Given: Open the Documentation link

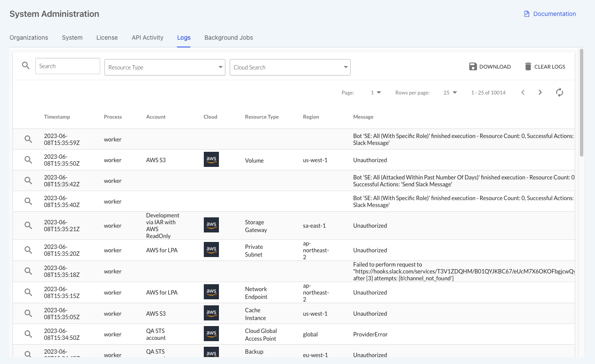Looking at the screenshot, I should (x=550, y=14).
